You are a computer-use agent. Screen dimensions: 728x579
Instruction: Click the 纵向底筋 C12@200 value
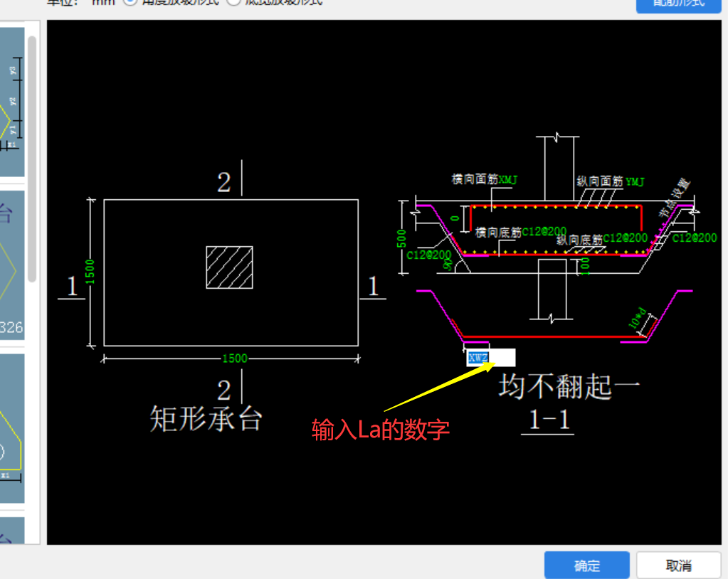coord(626,238)
